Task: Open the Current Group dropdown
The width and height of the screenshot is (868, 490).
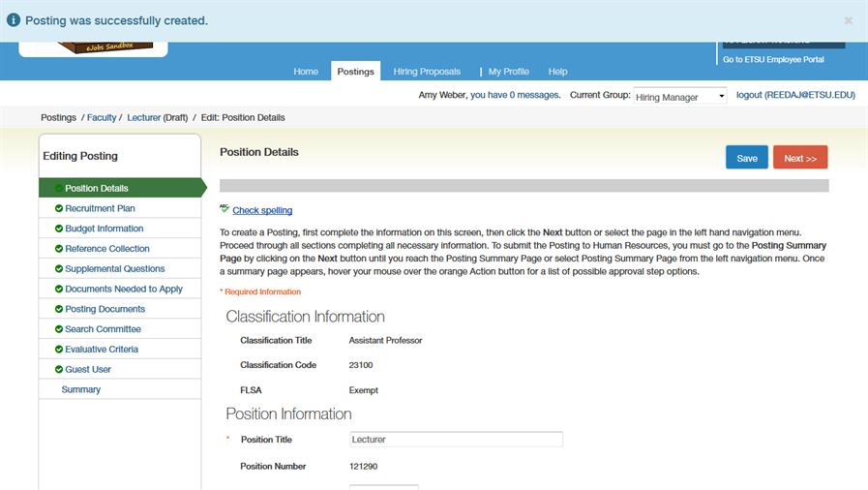Action: click(x=680, y=96)
